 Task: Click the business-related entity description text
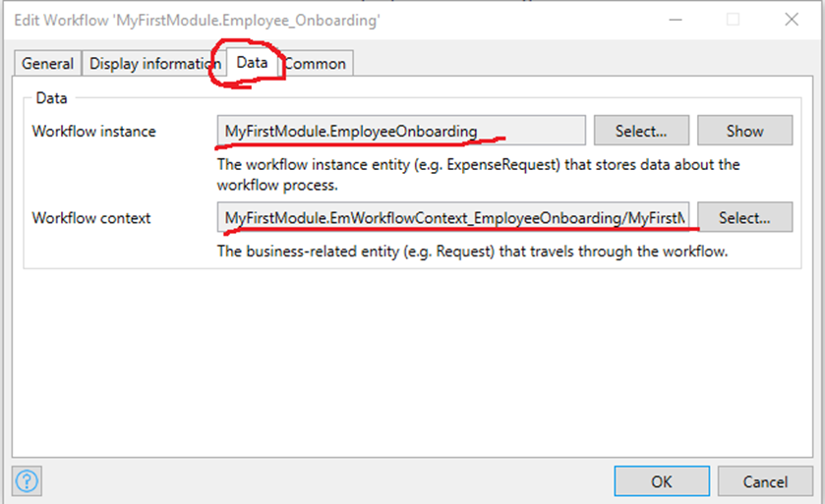[472, 252]
